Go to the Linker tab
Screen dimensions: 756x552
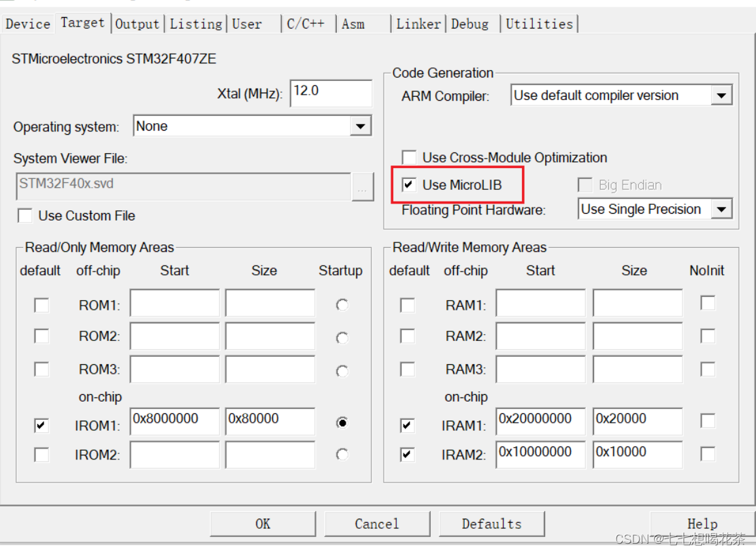[418, 24]
